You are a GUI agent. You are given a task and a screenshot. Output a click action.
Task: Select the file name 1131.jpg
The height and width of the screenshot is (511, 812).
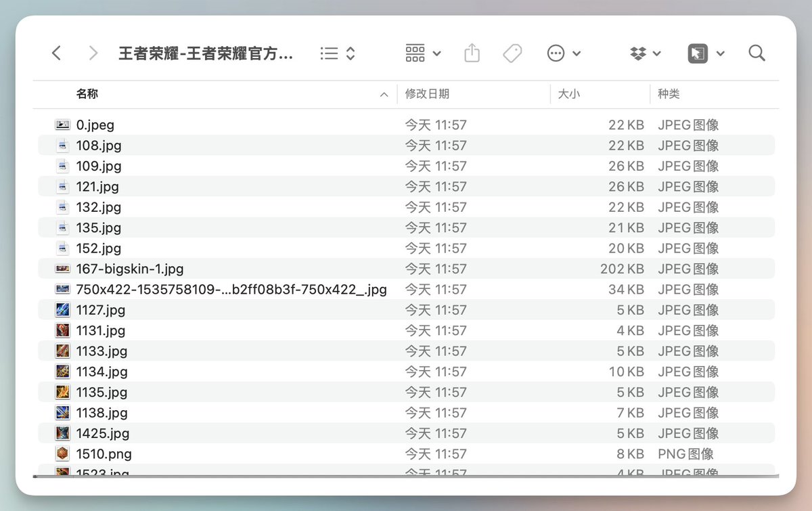[101, 330]
